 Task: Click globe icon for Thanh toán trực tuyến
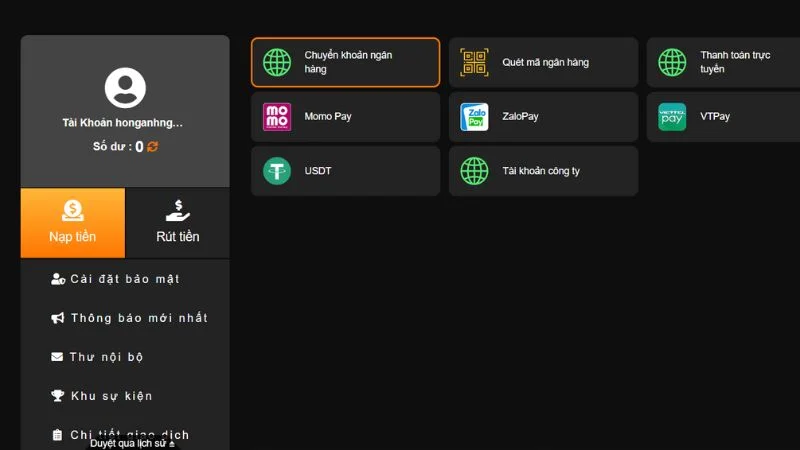[672, 63]
